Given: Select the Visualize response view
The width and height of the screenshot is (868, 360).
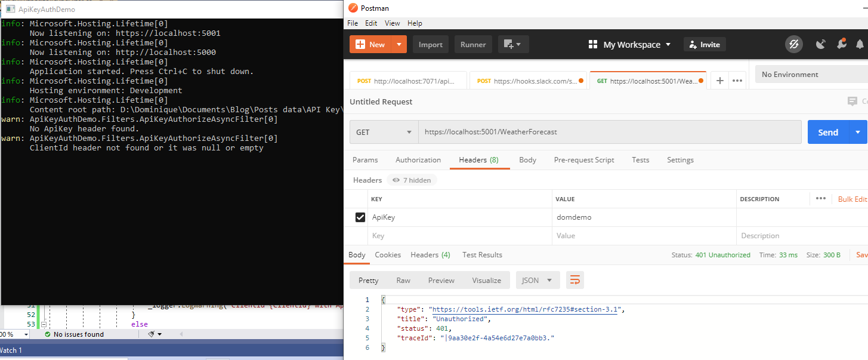Looking at the screenshot, I should pyautogui.click(x=487, y=280).
